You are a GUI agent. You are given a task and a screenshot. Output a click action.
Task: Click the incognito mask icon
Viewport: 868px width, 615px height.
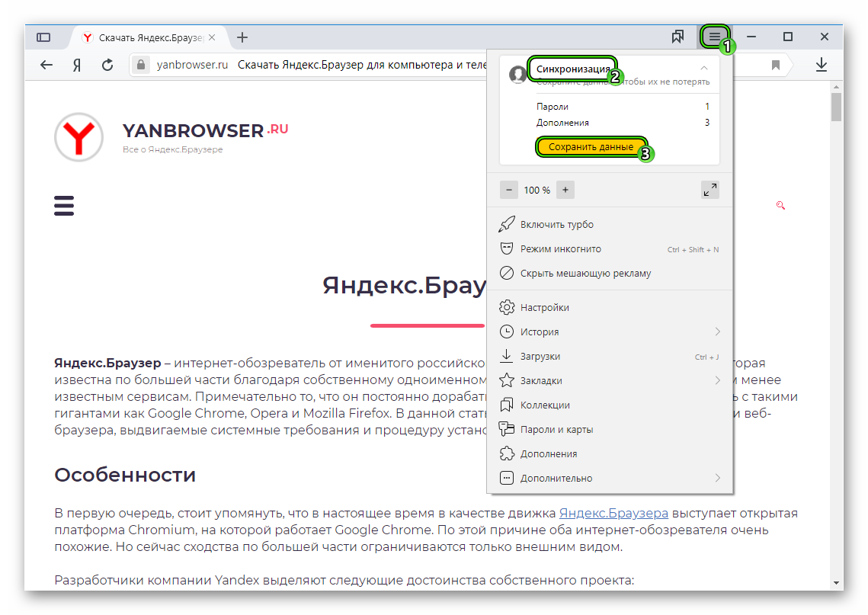507,248
